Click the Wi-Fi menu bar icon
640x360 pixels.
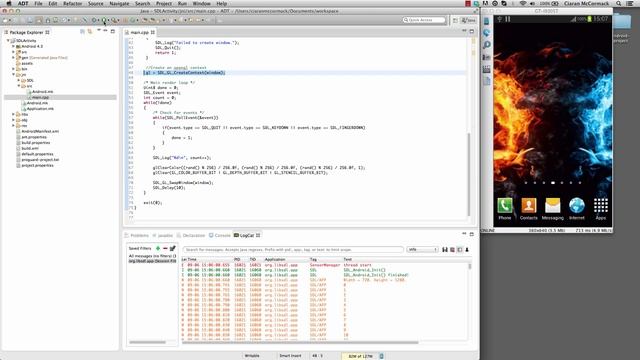(x=523, y=3)
